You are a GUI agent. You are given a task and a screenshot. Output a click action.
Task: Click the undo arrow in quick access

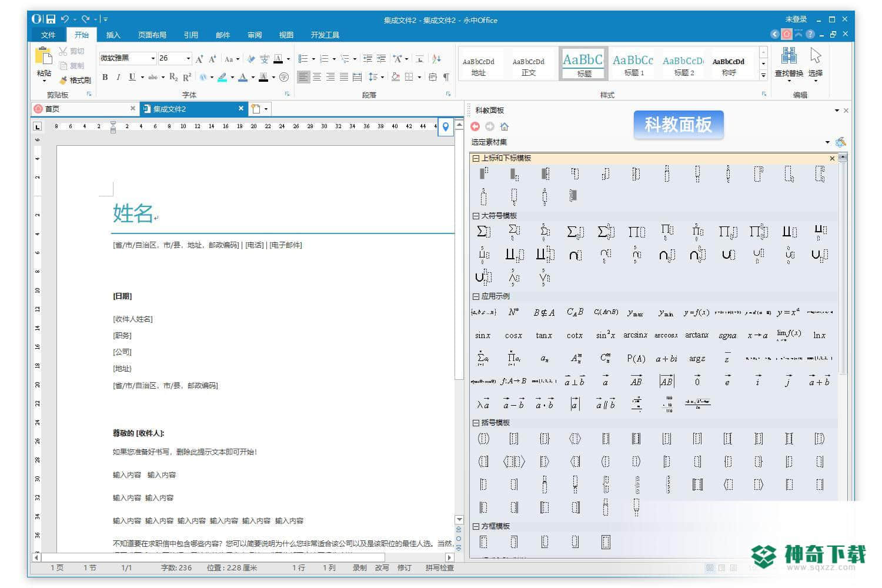coord(65,19)
